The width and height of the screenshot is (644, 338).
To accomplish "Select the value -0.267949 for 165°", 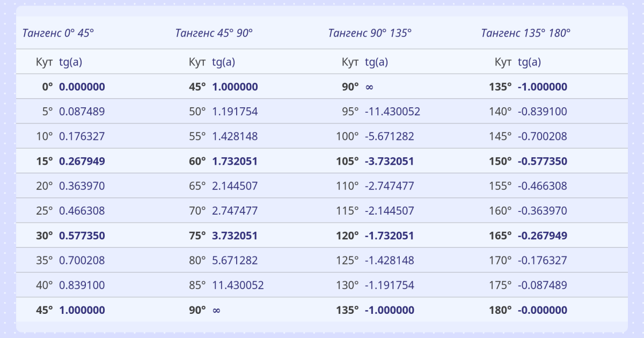I will point(542,236).
